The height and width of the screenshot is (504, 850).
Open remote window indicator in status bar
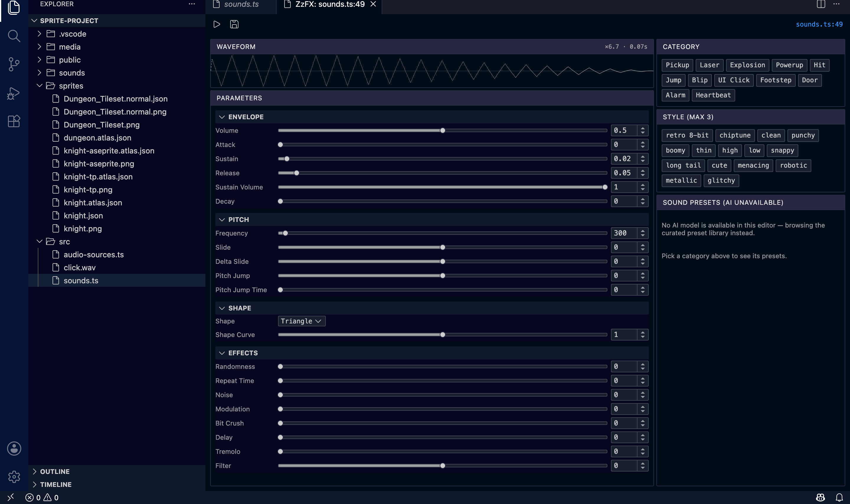pos(11,497)
